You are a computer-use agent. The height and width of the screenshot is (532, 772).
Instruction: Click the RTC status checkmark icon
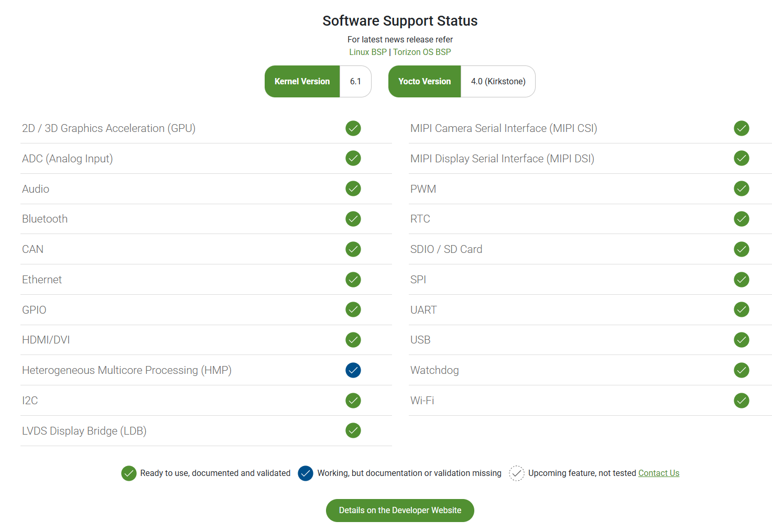tap(742, 219)
